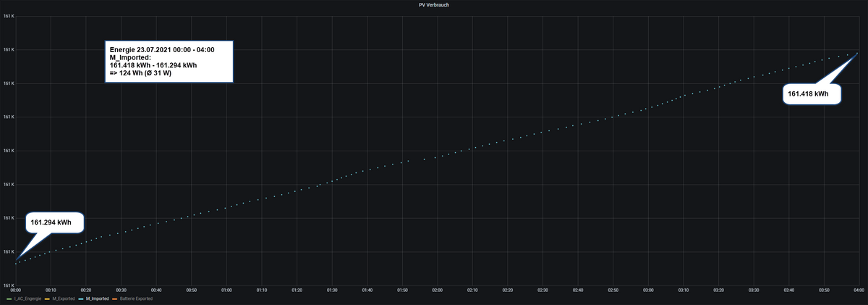Select the 04:00 time axis label
Image resolution: width=868 pixels, height=305 pixels.
pyautogui.click(x=858, y=290)
